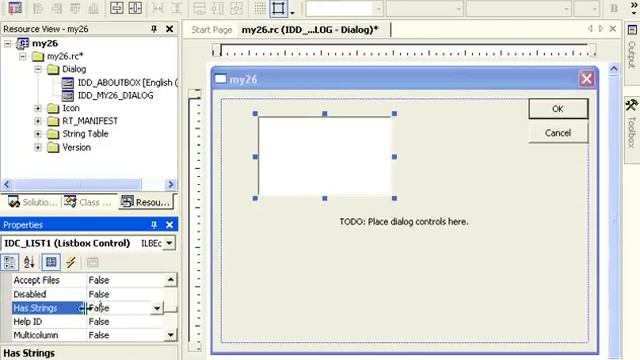
Task: Switch to the Class View tab
Action: pyautogui.click(x=88, y=202)
